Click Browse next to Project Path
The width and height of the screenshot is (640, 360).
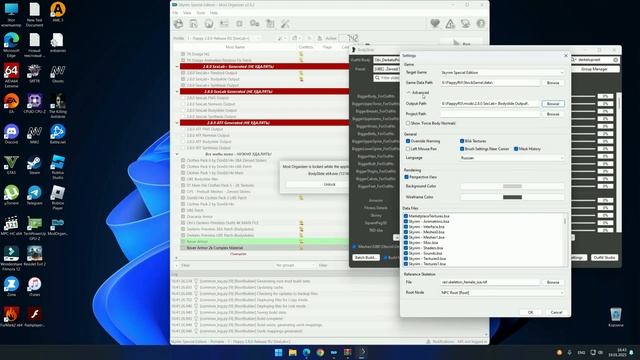click(553, 114)
